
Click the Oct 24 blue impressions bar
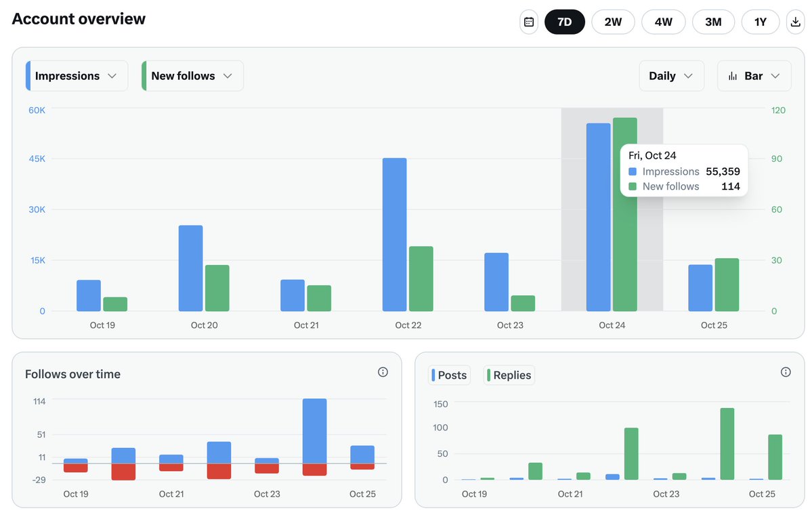598,218
